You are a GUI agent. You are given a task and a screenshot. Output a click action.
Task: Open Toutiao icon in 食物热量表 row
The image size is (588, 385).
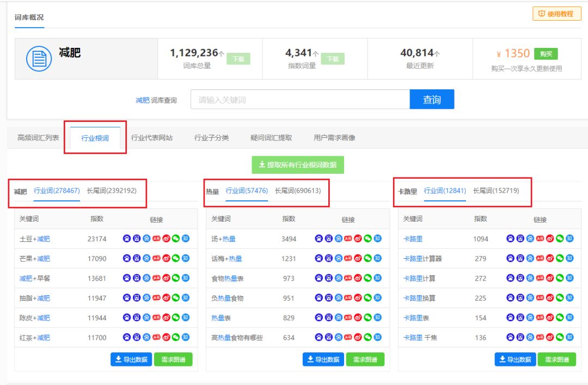tap(348, 278)
